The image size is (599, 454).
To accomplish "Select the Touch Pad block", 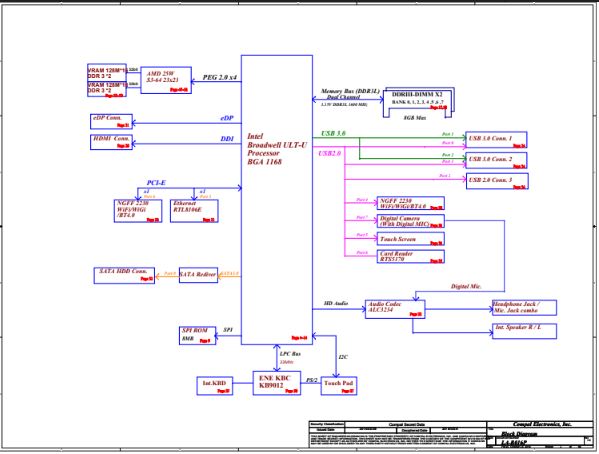I will pos(339,386).
